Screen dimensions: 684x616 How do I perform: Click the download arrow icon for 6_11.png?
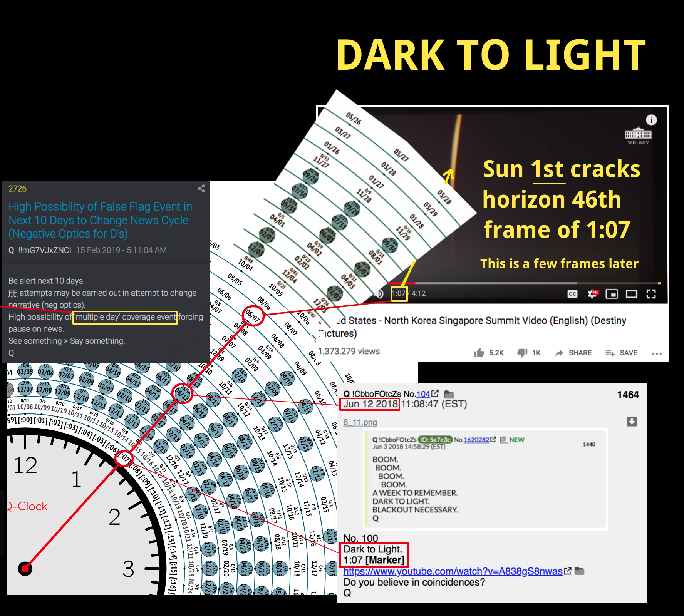(x=632, y=422)
